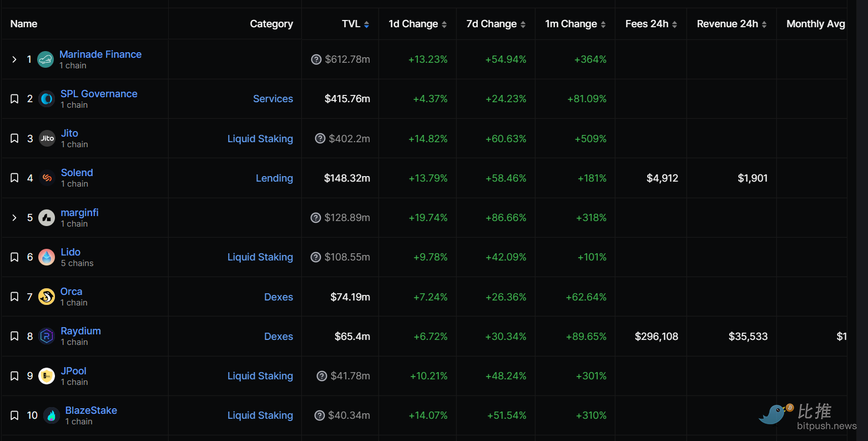Bookmark the BlazeStake row
The image size is (868, 441).
tap(14, 415)
